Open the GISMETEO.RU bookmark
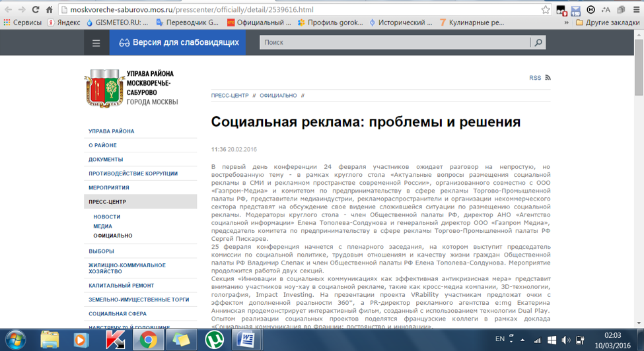Viewport: 644px width, 351px height. click(x=117, y=22)
